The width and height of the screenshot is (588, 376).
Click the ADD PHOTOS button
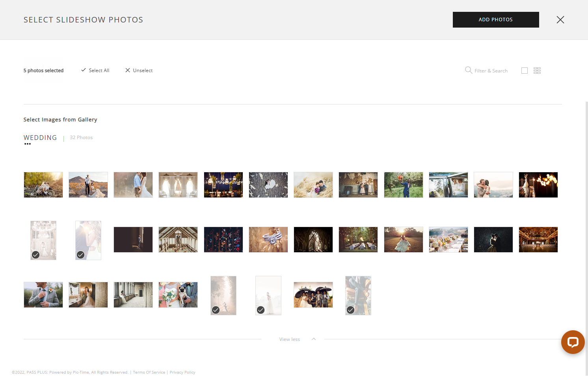[x=496, y=20]
